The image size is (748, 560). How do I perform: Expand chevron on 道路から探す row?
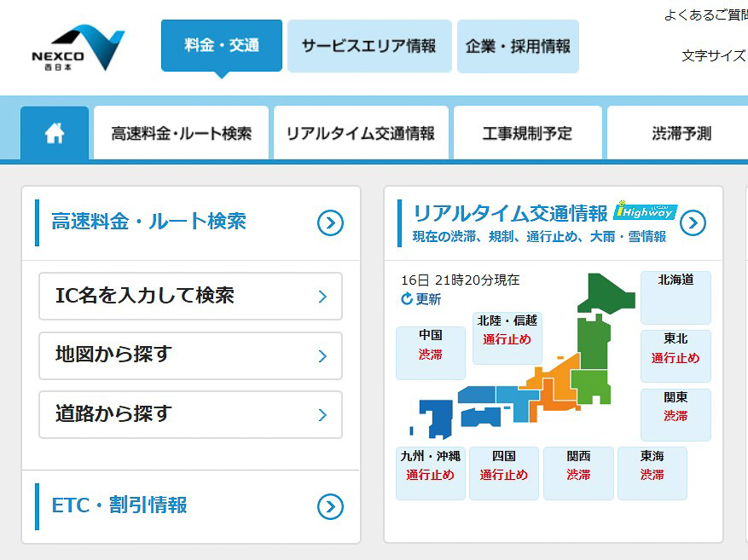[x=322, y=415]
